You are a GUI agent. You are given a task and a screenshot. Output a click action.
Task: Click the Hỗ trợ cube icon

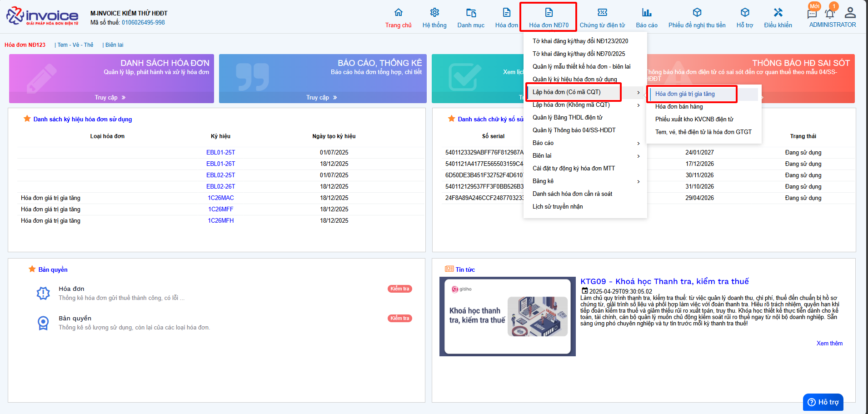744,13
